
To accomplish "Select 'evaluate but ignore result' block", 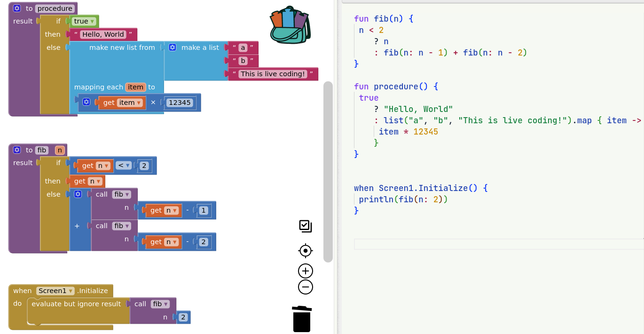I will [76, 304].
